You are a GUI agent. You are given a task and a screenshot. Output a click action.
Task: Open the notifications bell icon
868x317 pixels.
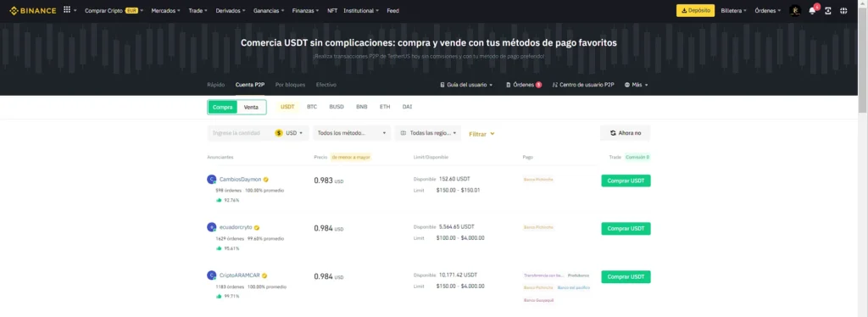812,10
